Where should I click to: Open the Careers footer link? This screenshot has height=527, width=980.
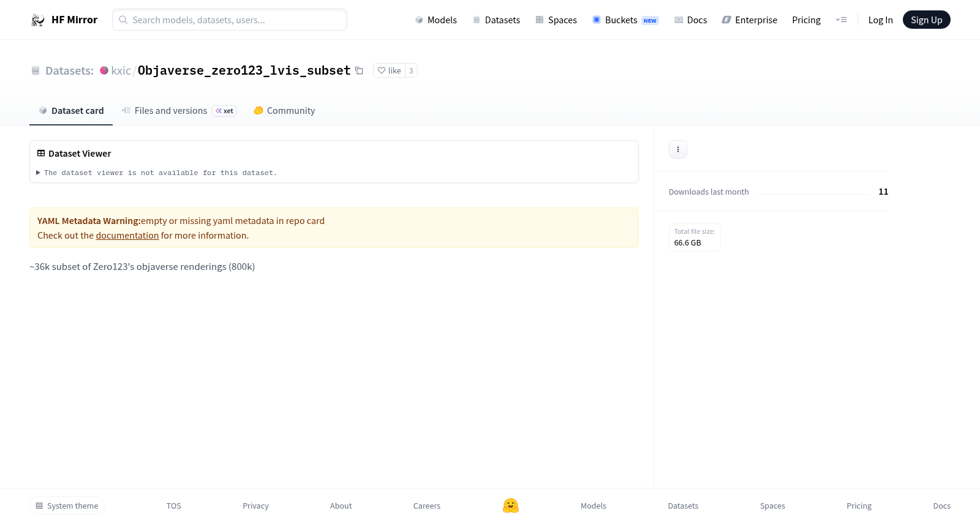(427, 506)
